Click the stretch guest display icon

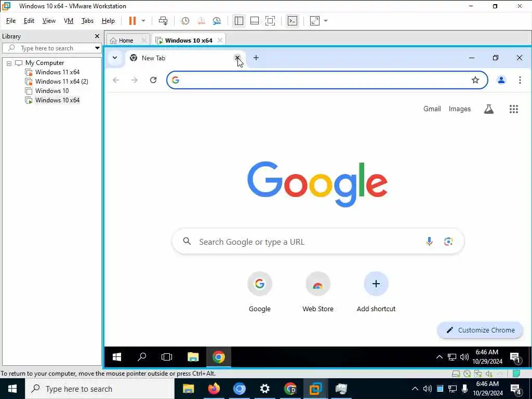[x=315, y=21]
